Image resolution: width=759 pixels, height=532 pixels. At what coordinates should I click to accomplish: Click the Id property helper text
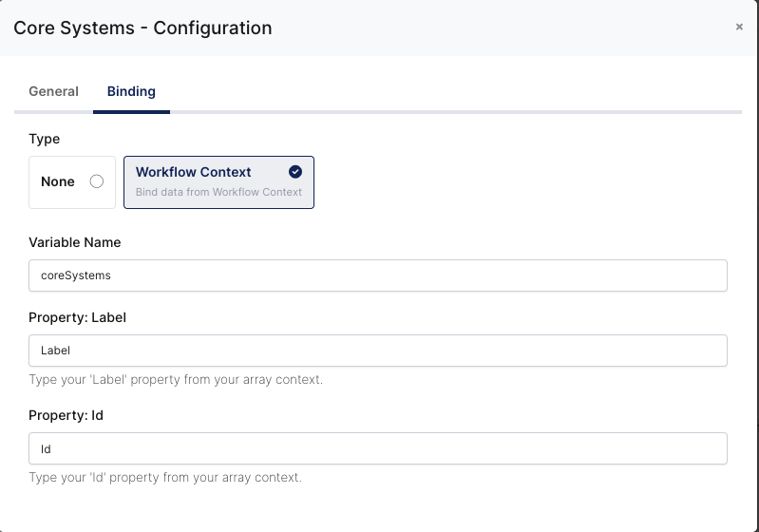pyautogui.click(x=165, y=478)
